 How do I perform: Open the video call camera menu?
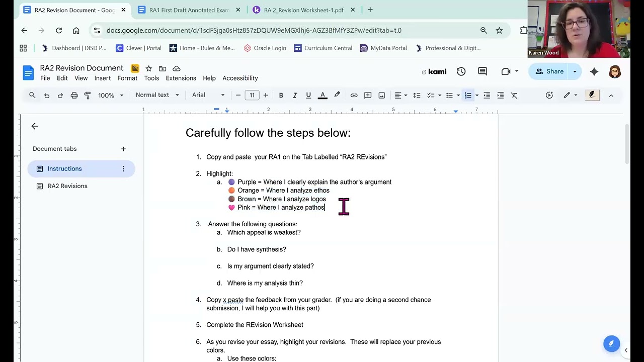pyautogui.click(x=509, y=71)
